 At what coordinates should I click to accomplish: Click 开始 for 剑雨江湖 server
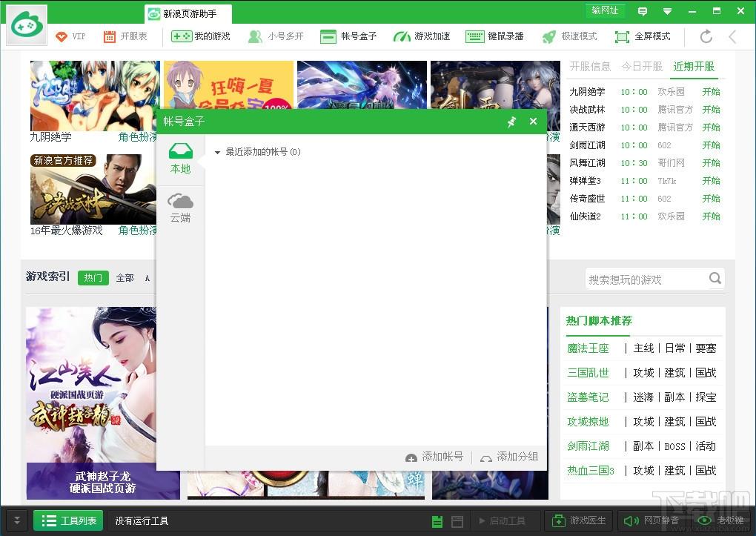(x=712, y=145)
